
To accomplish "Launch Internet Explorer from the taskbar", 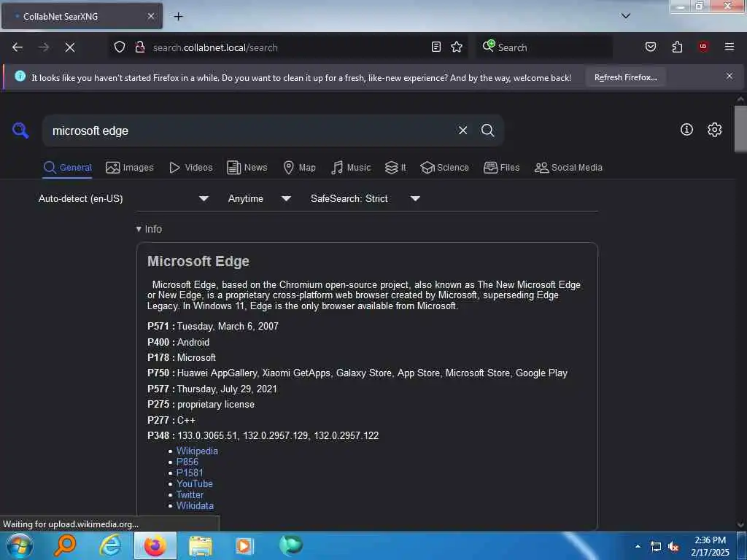I will click(x=110, y=545).
